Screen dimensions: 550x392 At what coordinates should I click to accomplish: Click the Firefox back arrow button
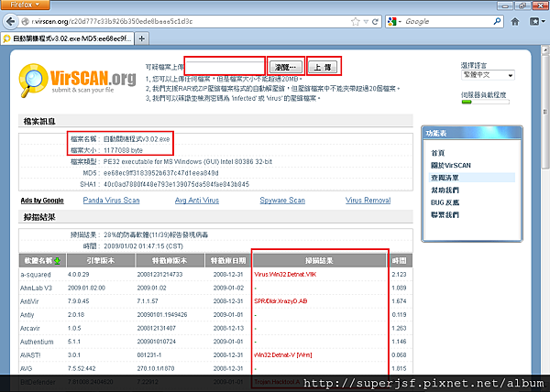(10, 21)
